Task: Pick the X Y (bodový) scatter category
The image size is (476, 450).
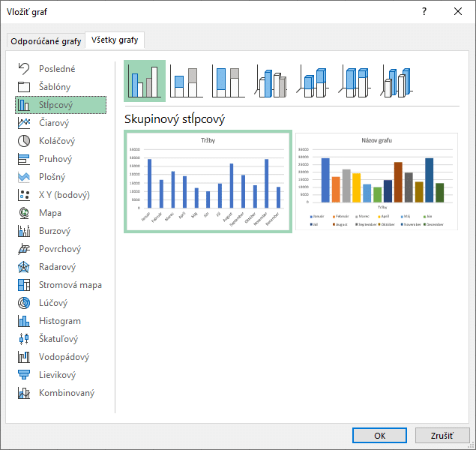Action: [x=61, y=195]
